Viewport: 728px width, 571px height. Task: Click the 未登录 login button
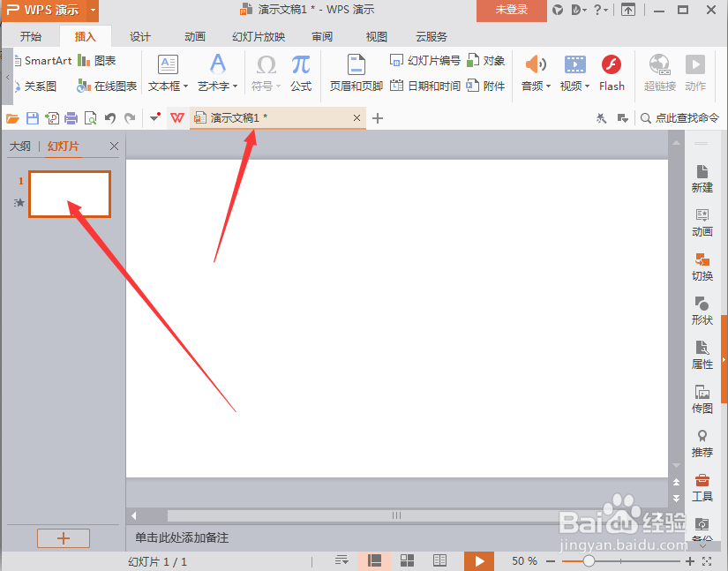(512, 10)
